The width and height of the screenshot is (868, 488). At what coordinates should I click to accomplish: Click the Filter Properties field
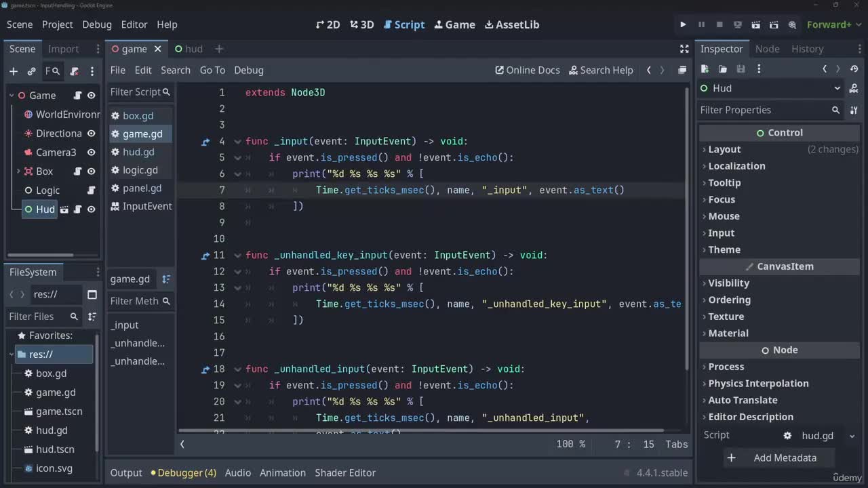tap(771, 110)
